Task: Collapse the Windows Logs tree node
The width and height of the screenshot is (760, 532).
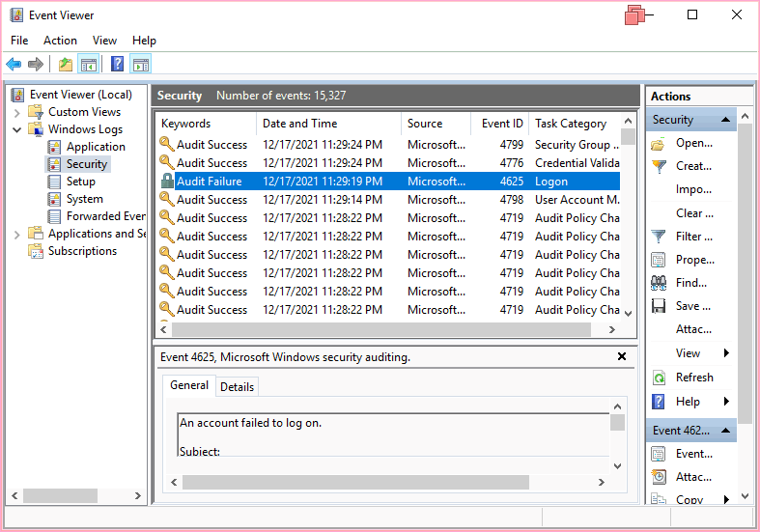Action: (x=17, y=129)
